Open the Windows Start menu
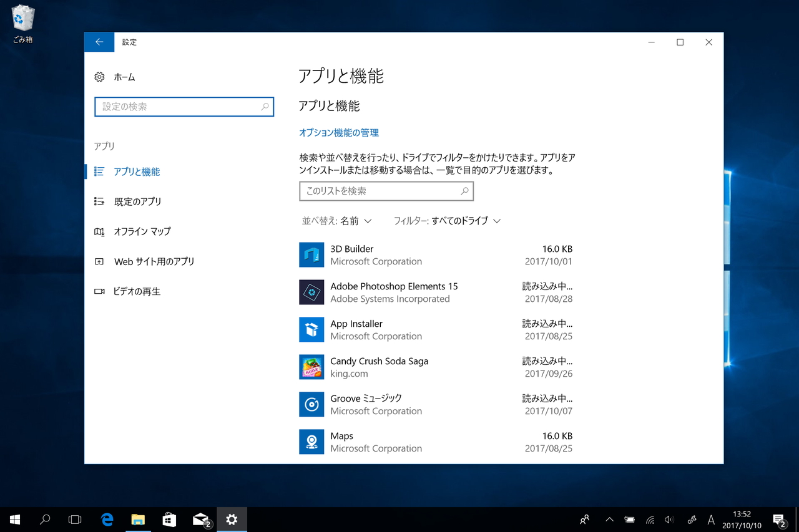 pyautogui.click(x=15, y=520)
